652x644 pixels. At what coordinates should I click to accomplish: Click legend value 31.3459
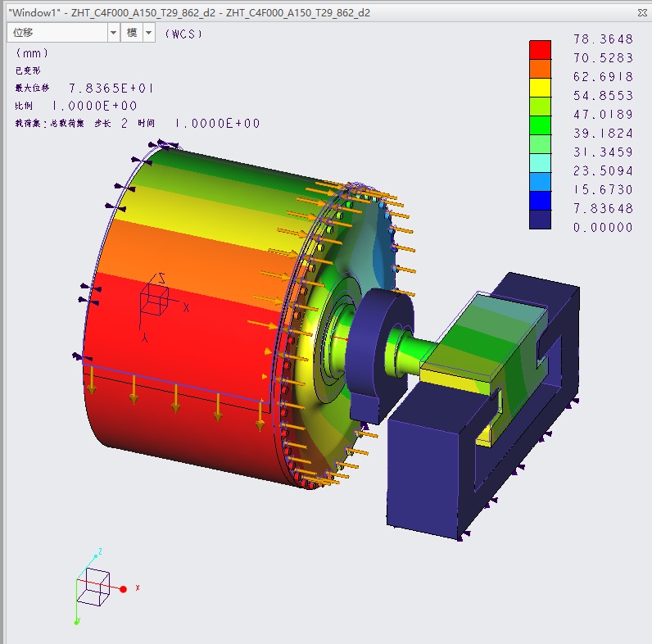[603, 152]
